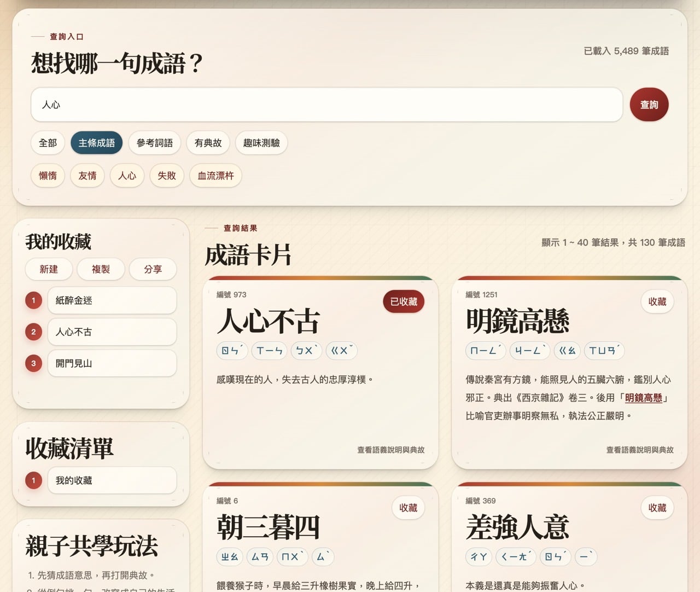Click the ㄧˋ zhuyin chip on 差強人意
700x592 pixels.
586,557
